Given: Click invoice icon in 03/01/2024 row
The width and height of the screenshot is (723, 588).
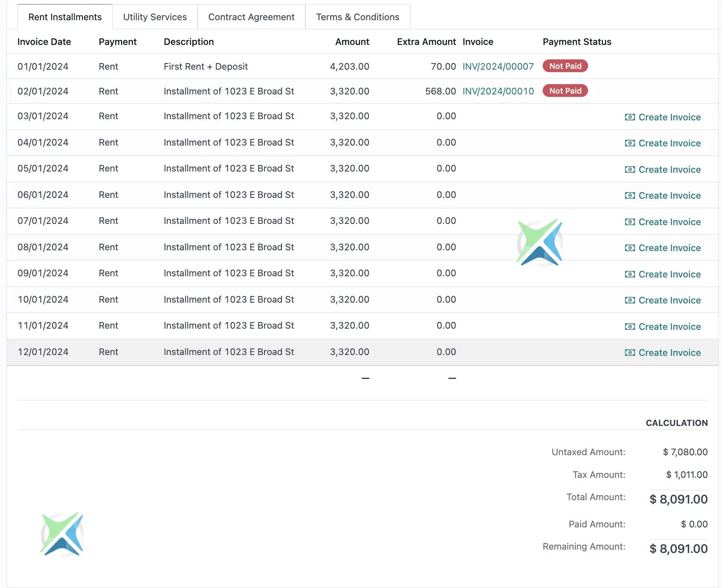Looking at the screenshot, I should pos(630,117).
